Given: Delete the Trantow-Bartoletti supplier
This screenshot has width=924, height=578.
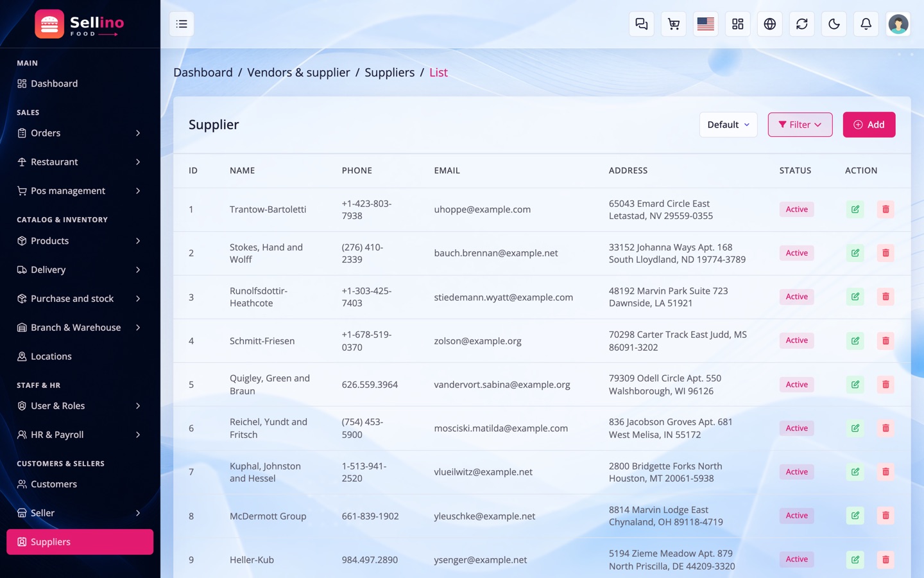Looking at the screenshot, I should coord(886,209).
